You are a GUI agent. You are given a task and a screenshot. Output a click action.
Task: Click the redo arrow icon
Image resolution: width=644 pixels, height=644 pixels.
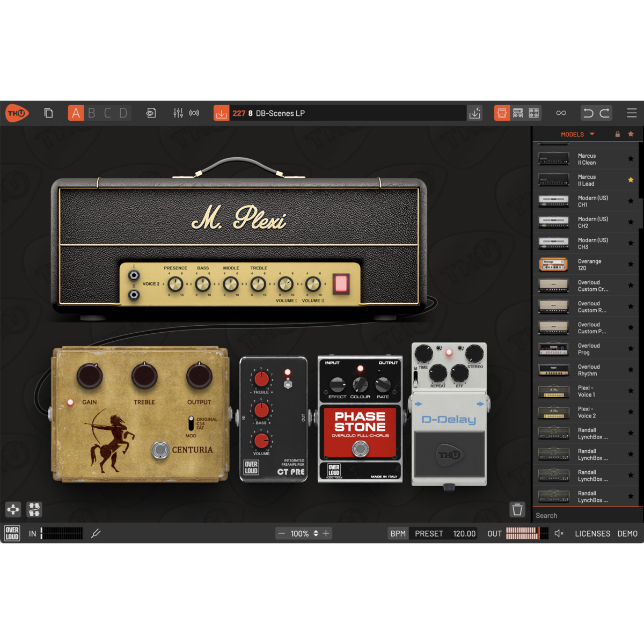tap(605, 113)
